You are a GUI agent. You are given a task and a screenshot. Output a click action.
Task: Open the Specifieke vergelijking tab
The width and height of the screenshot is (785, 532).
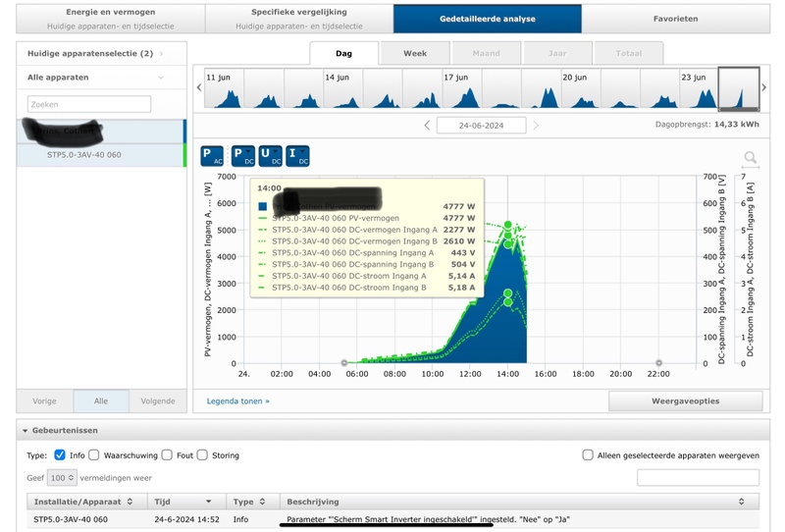(299, 19)
